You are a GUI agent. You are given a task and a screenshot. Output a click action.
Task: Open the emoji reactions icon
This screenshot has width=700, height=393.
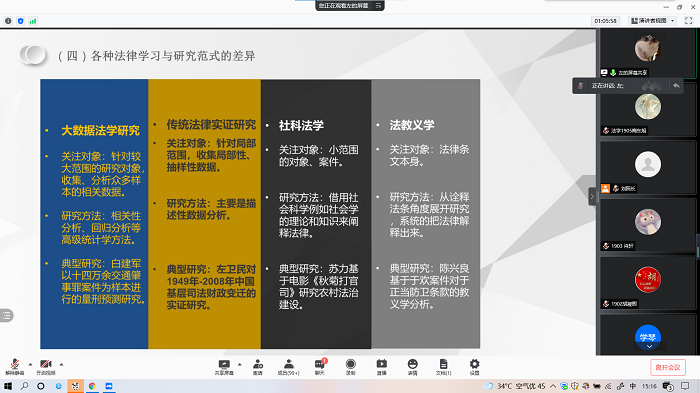[x=412, y=367]
